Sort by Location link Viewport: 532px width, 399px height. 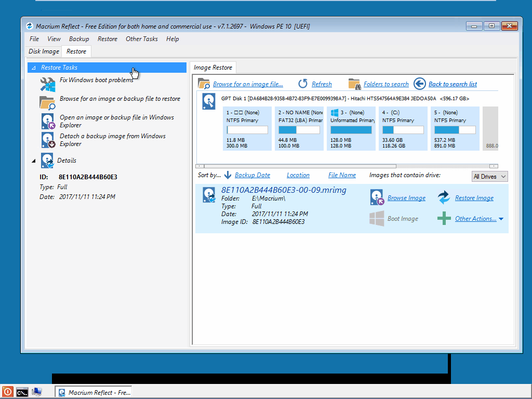(x=298, y=175)
